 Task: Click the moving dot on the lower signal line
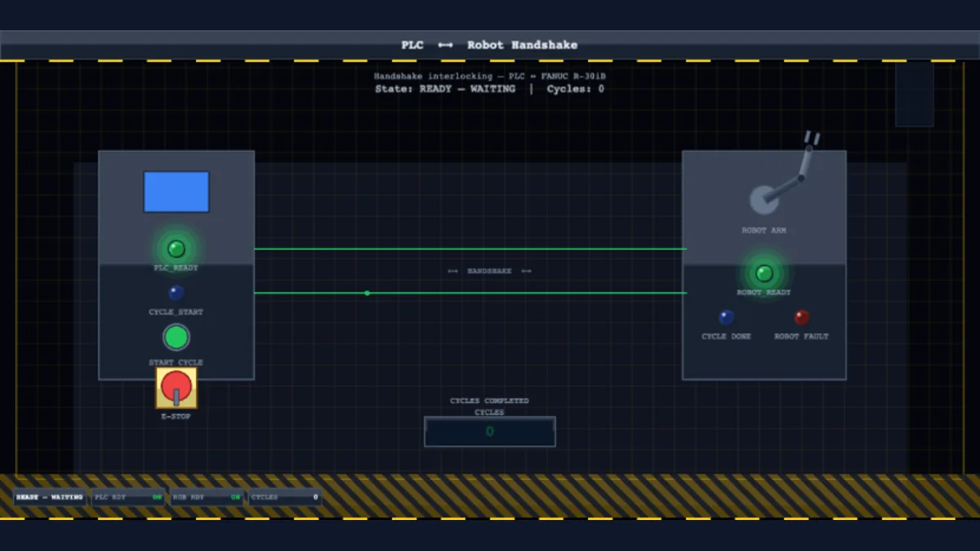367,293
